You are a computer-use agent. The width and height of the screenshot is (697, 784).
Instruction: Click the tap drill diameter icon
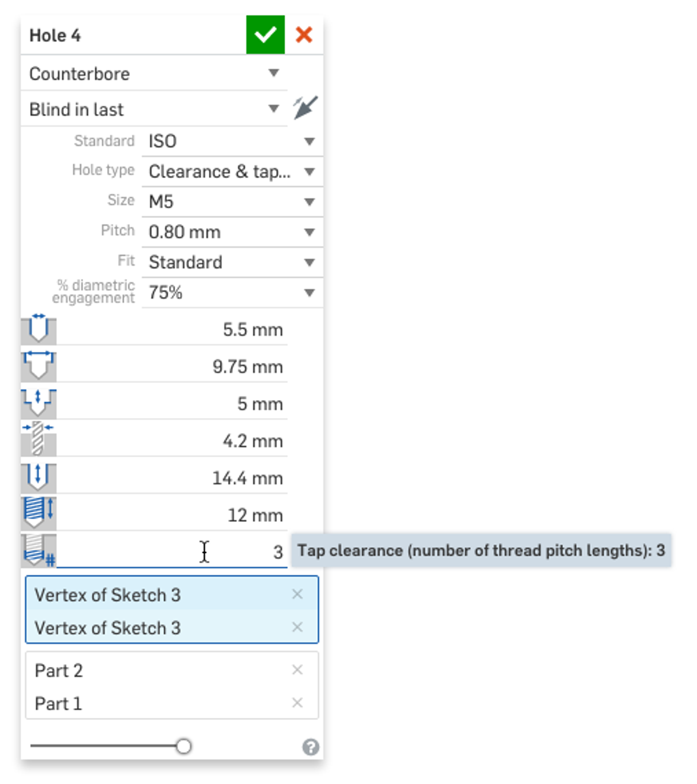click(38, 440)
